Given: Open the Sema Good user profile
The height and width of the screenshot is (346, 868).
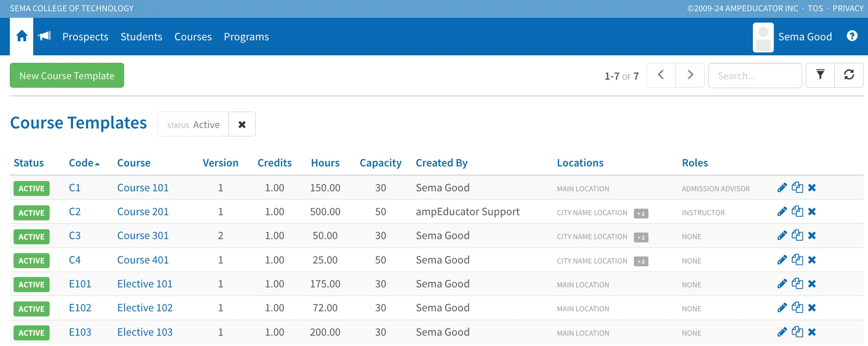Looking at the screenshot, I should coord(792,37).
